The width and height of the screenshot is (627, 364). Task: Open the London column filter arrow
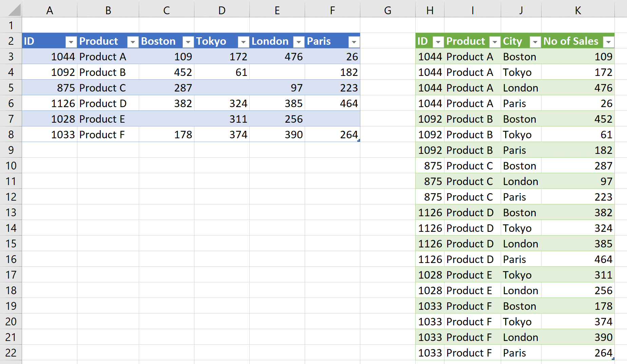pos(299,41)
